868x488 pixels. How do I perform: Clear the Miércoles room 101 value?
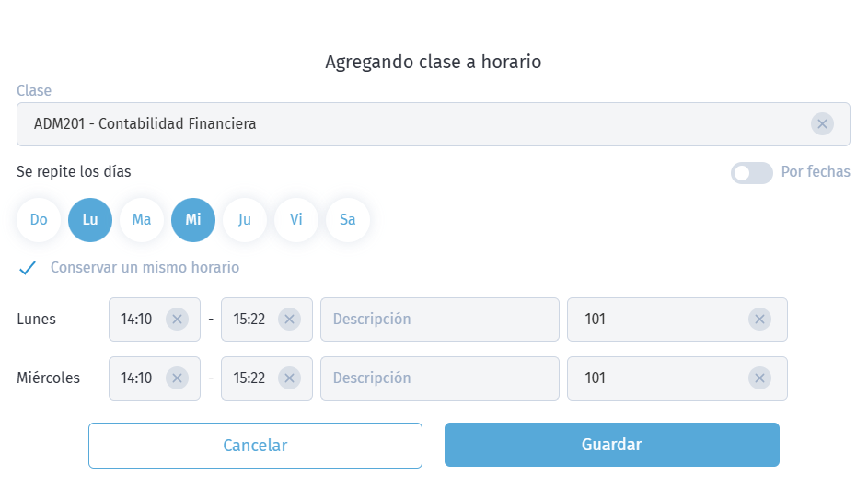tap(759, 378)
